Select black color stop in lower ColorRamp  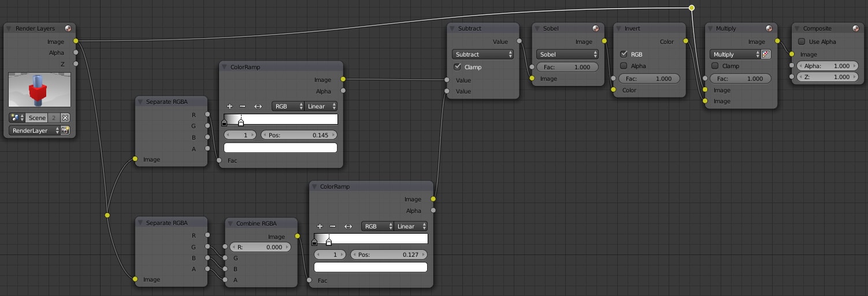pyautogui.click(x=314, y=242)
